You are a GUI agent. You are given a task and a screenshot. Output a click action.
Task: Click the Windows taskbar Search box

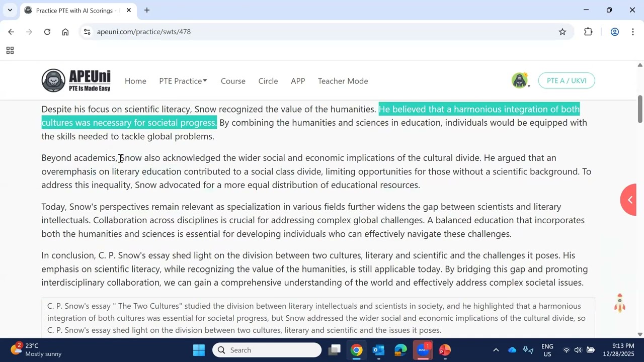click(267, 350)
